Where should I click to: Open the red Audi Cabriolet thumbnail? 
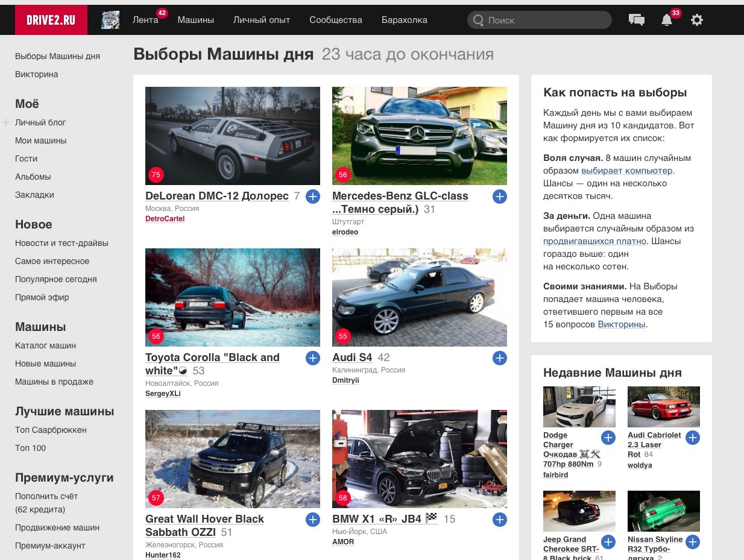664,407
